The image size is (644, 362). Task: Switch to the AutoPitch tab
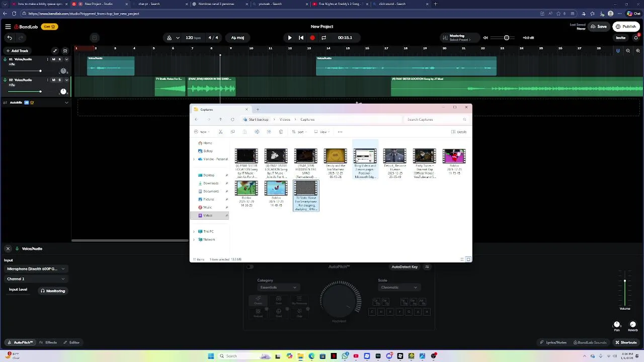20,342
